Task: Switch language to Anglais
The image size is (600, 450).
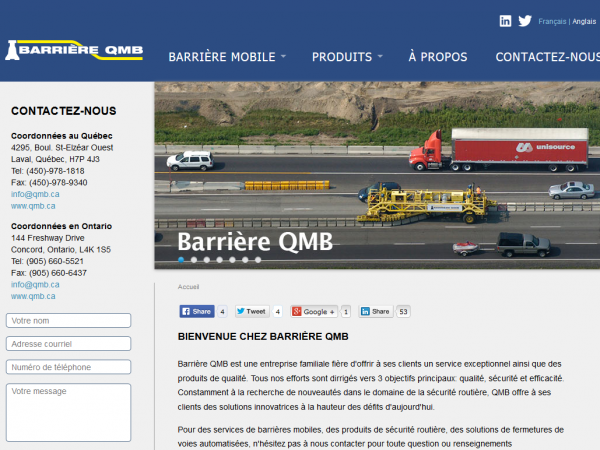Action: click(584, 21)
